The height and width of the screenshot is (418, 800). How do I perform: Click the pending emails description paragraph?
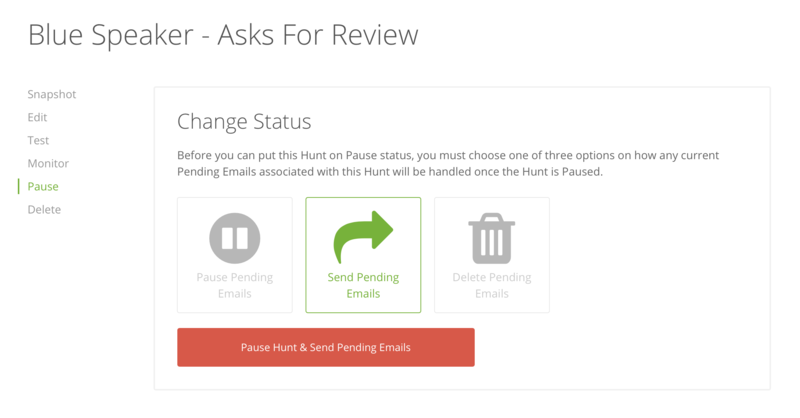point(448,163)
